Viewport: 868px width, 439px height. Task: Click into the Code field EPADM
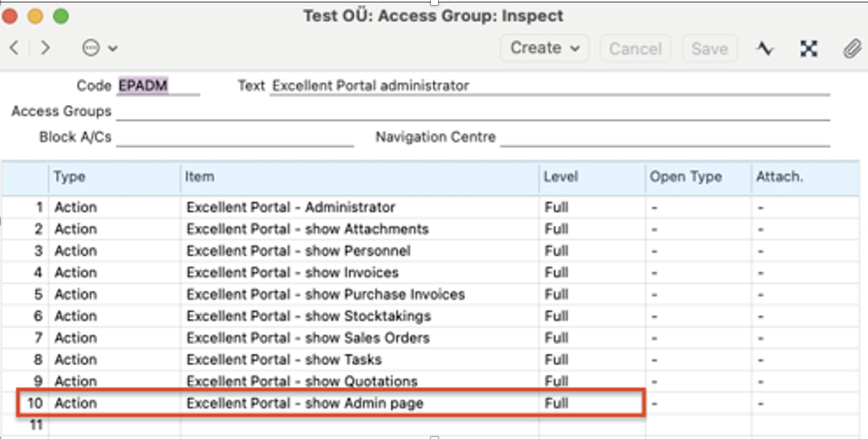point(157,85)
